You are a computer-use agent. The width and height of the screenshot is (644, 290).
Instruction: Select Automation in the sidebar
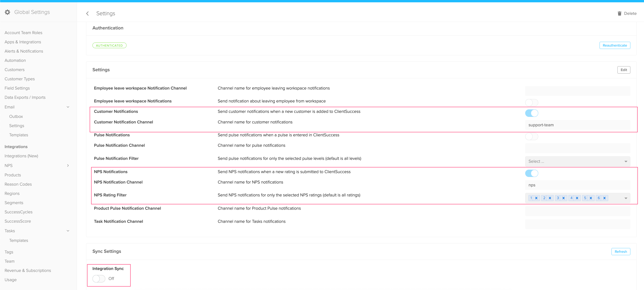pos(15,61)
